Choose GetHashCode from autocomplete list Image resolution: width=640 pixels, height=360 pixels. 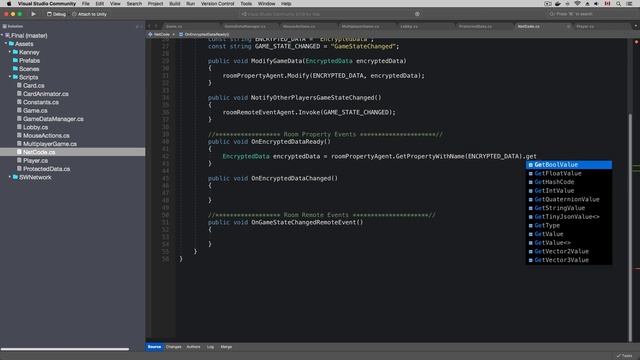tap(569, 182)
